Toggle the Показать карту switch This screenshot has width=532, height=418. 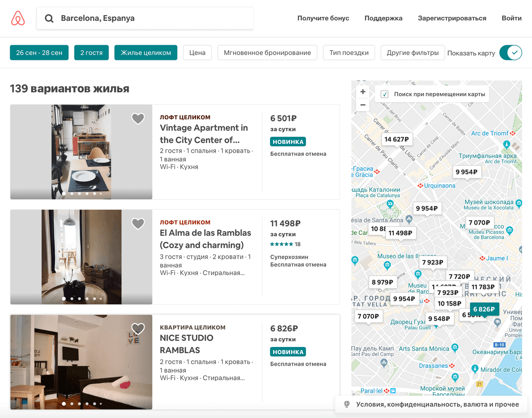coord(511,52)
